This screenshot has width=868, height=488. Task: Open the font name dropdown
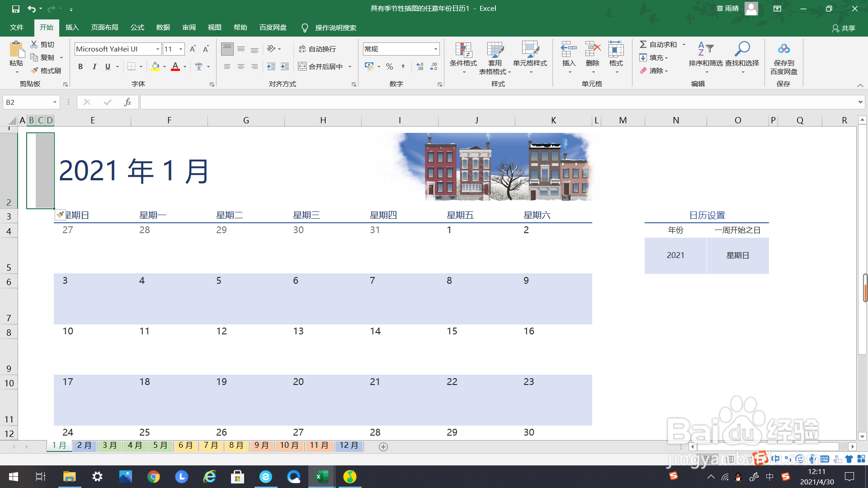tap(158, 49)
